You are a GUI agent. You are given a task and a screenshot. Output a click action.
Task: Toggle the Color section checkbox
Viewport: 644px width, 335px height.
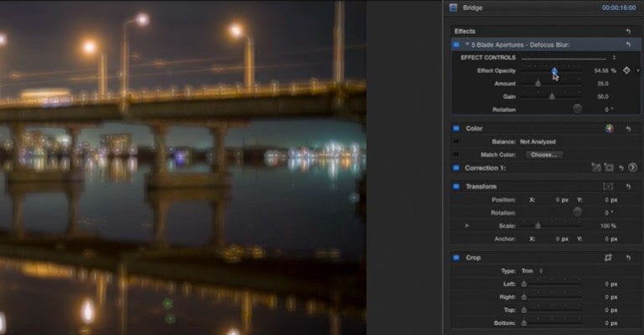tap(456, 128)
